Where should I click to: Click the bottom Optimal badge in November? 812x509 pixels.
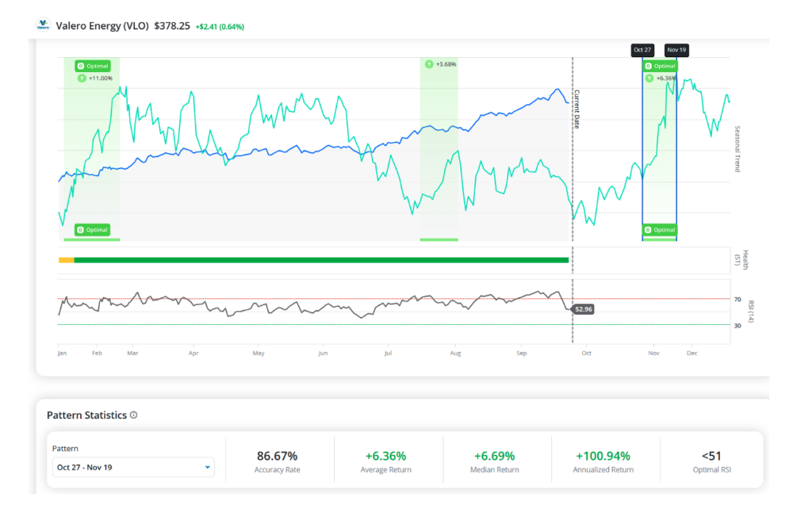(x=661, y=229)
